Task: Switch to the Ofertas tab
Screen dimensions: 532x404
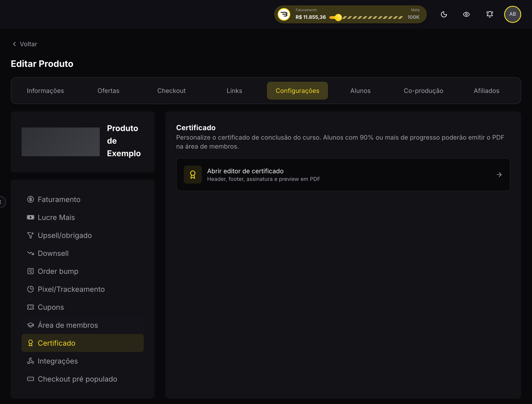Action: tap(108, 91)
